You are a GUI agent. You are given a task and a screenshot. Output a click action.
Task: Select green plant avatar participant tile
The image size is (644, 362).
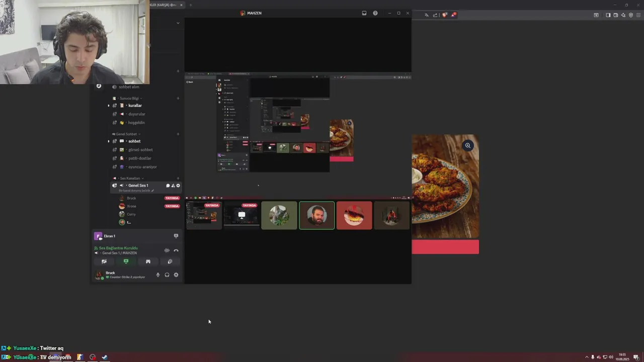tap(279, 215)
